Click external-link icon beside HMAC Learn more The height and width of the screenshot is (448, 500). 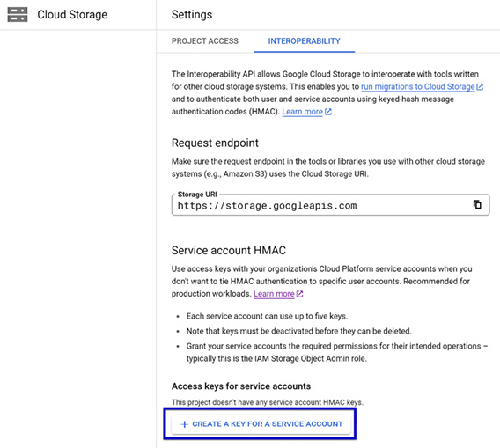click(299, 294)
